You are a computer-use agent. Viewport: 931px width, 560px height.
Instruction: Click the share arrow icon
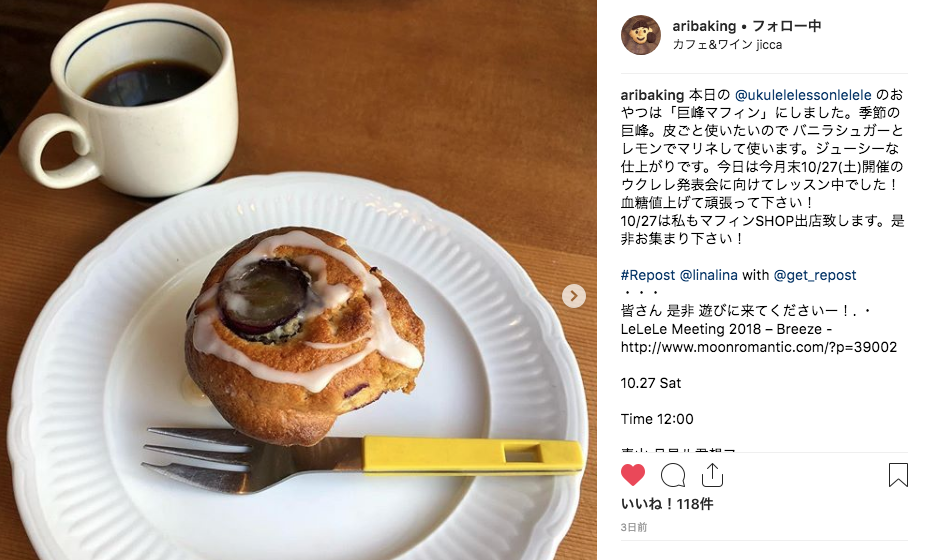pos(712,474)
